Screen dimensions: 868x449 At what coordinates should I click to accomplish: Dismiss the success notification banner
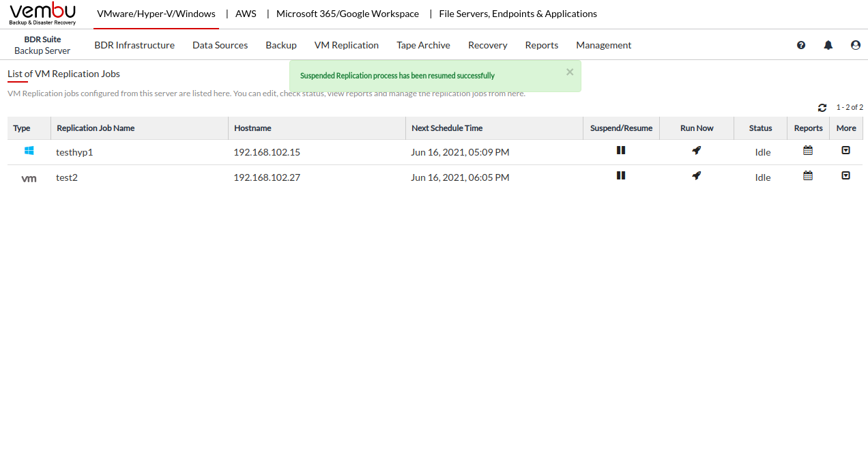click(x=570, y=72)
